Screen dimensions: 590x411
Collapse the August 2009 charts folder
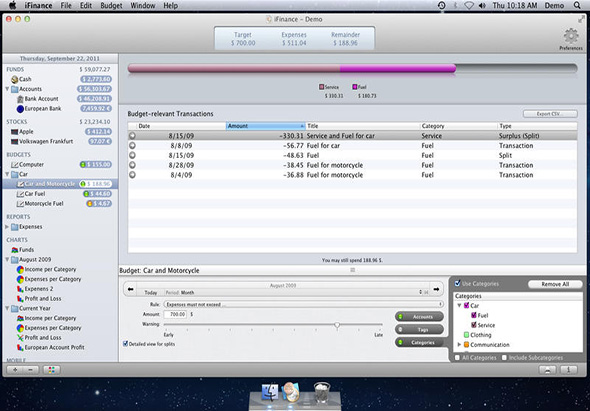tap(7, 260)
